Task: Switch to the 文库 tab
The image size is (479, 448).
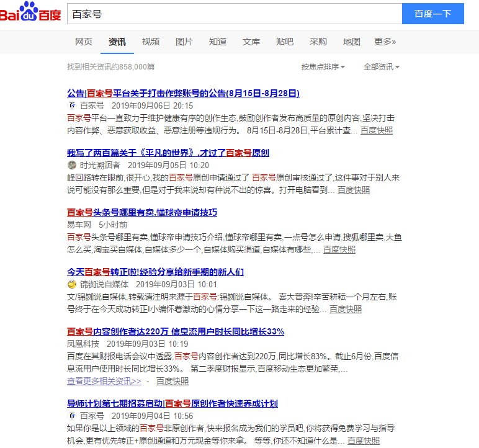Action: coord(251,42)
